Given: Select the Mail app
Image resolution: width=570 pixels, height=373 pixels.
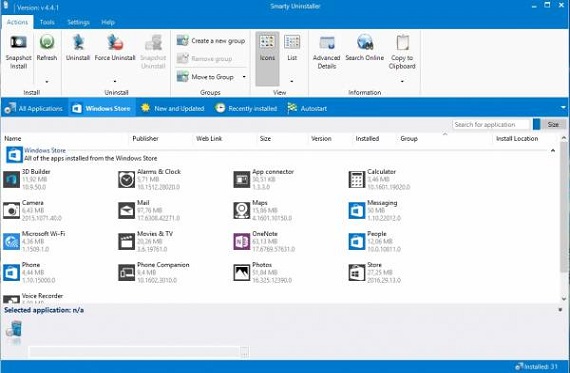Looking at the screenshot, I should click(x=149, y=210).
